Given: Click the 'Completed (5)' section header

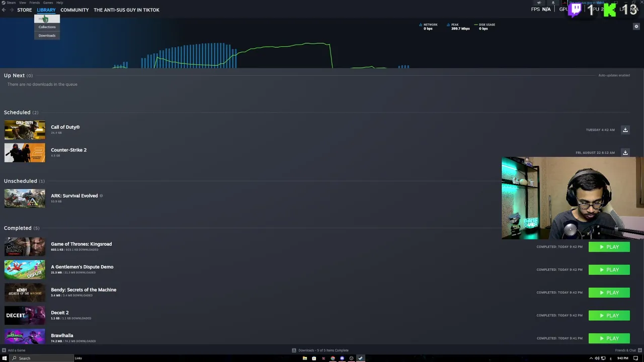Looking at the screenshot, I should click(22, 228).
